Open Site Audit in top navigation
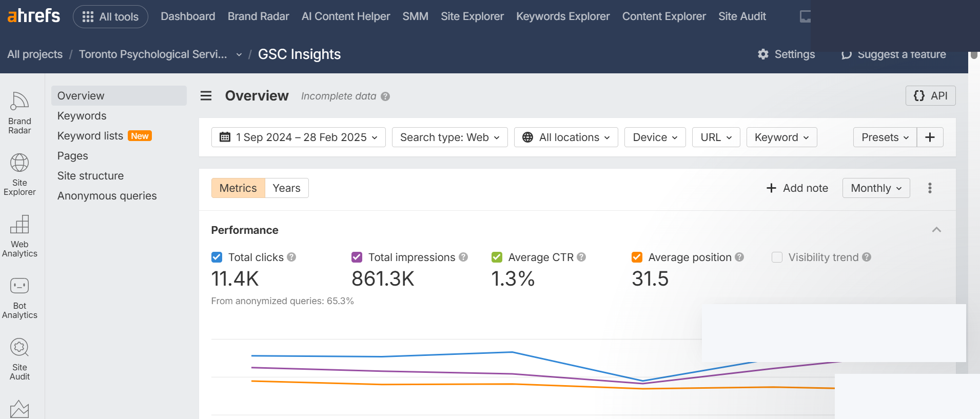The image size is (980, 419). (742, 16)
